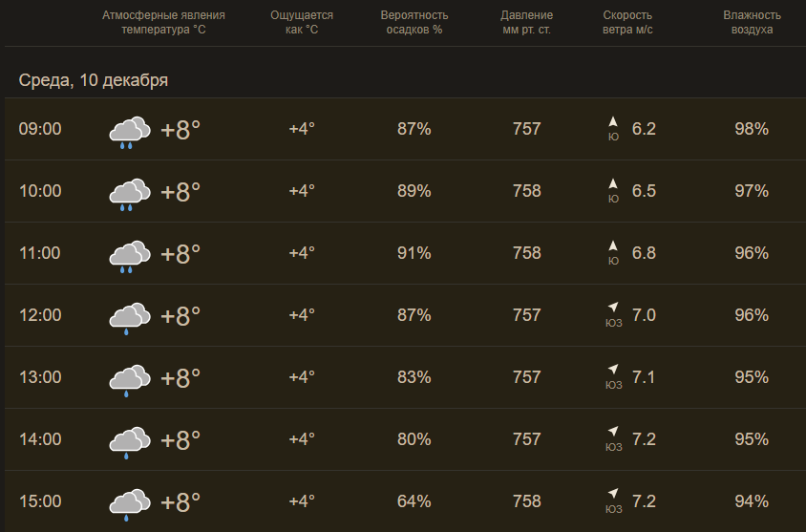Click the "Вероятность осадков %" column header
806x532 pixels.
(414, 23)
